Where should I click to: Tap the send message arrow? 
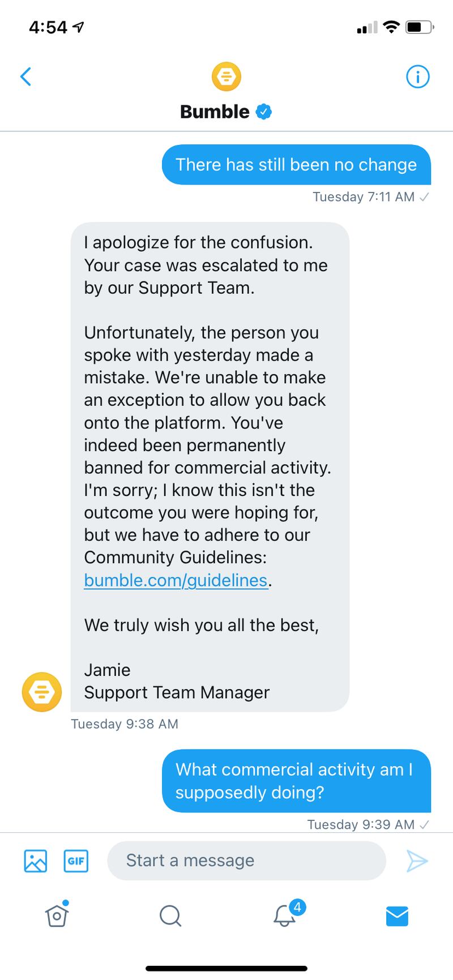pos(417,861)
